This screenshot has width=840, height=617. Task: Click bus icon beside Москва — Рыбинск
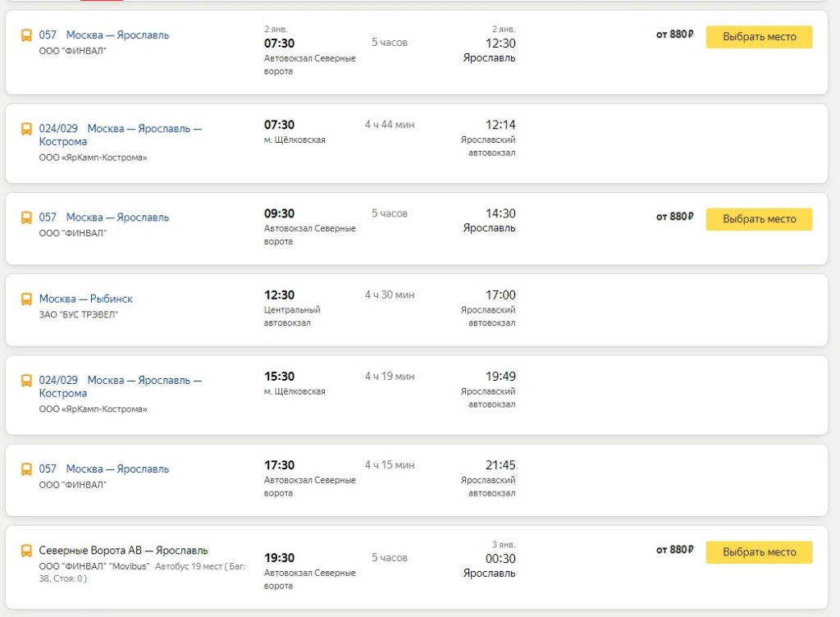click(x=26, y=299)
